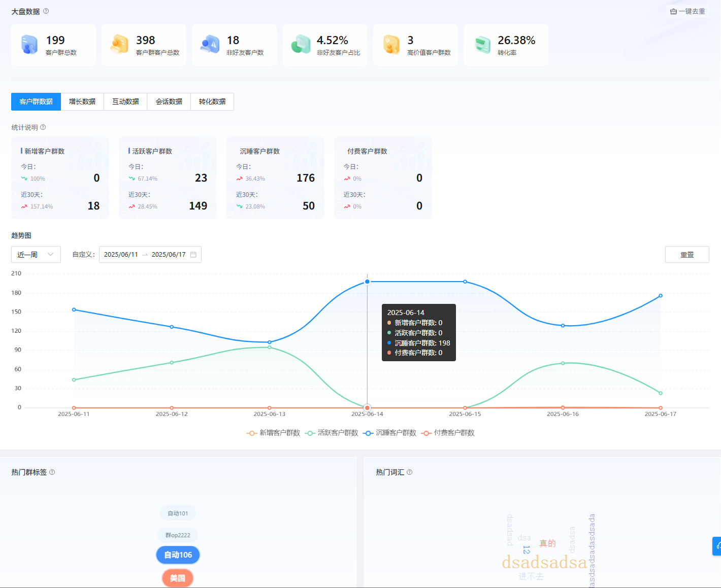Click the help icon next to 热门群标签
721x588 pixels.
pyautogui.click(x=52, y=472)
